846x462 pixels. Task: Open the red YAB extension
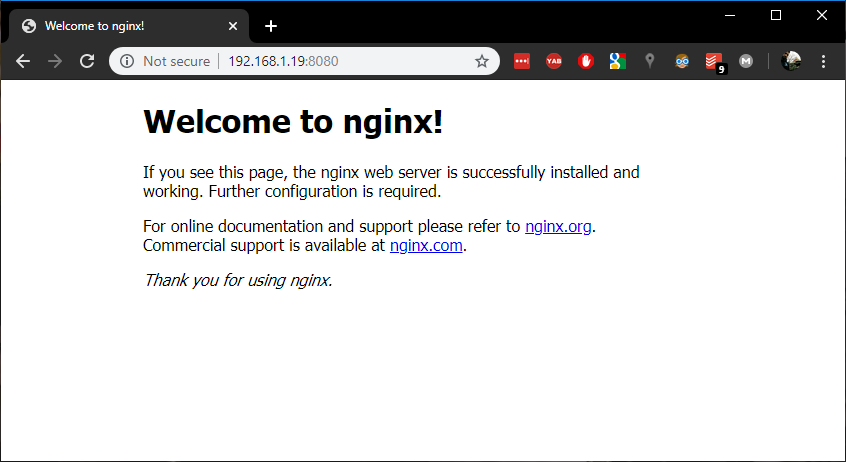click(554, 61)
